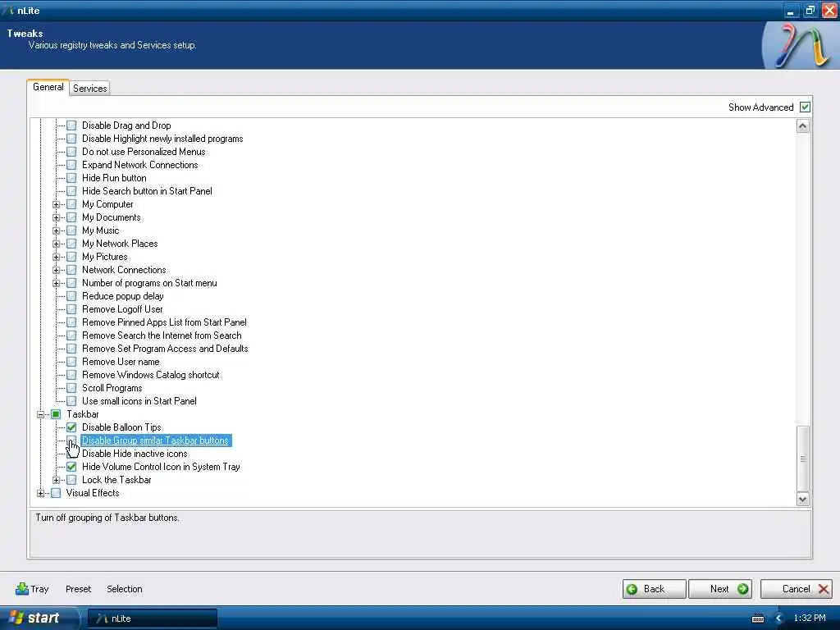840x630 pixels.
Task: Expand the Visual Effects group
Action: click(40, 493)
